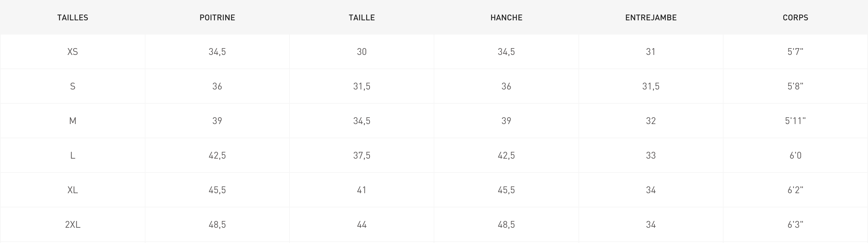Screen dimensions: 868x243
Task: Select the L size row label
Action: pos(73,156)
